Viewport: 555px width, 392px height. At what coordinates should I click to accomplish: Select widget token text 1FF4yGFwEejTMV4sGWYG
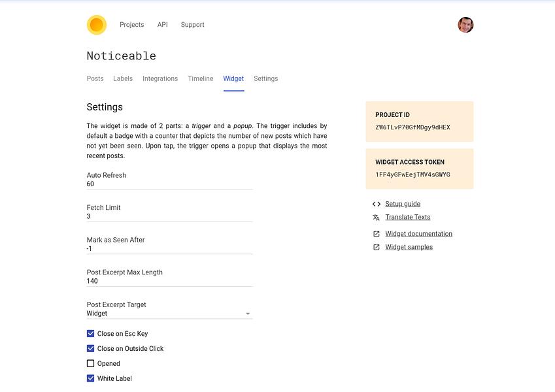[412, 175]
